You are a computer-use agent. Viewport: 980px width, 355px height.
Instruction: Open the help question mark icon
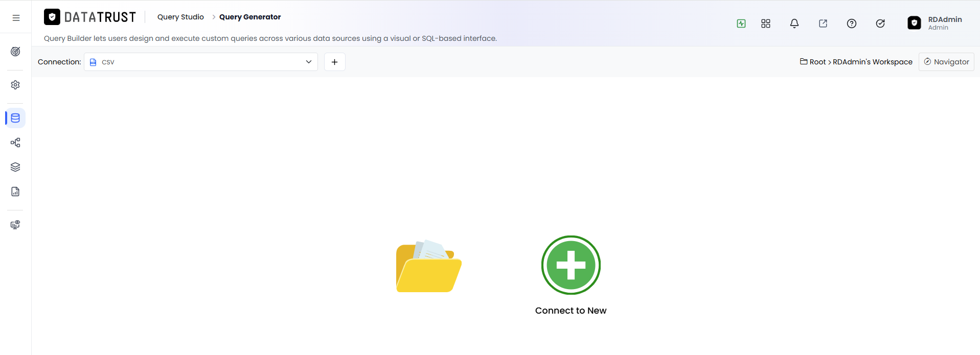point(852,23)
